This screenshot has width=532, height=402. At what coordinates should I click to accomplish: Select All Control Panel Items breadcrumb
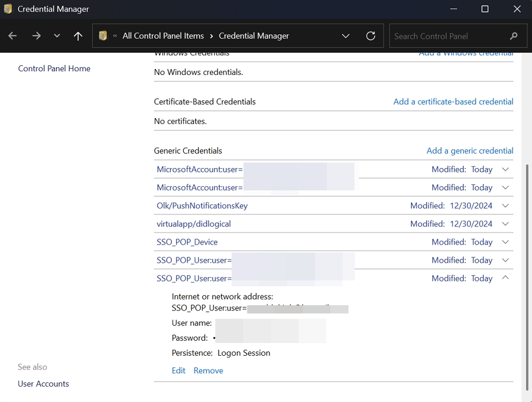[x=163, y=36]
